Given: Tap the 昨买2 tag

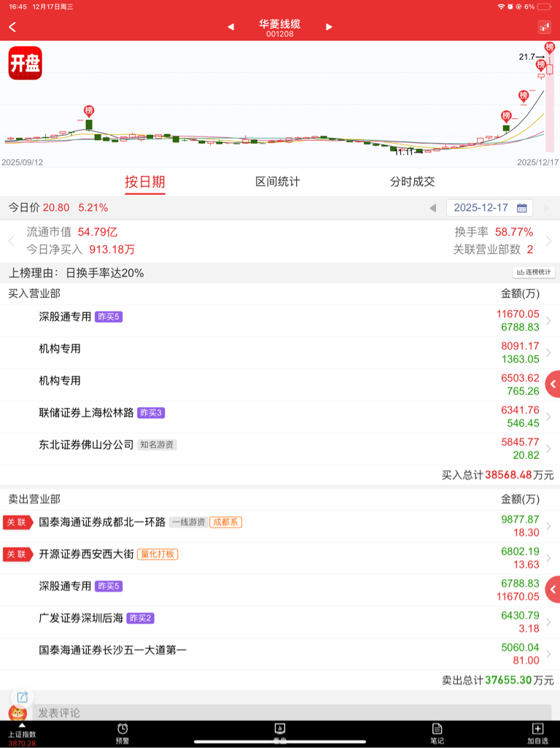Looking at the screenshot, I should coord(140,619).
